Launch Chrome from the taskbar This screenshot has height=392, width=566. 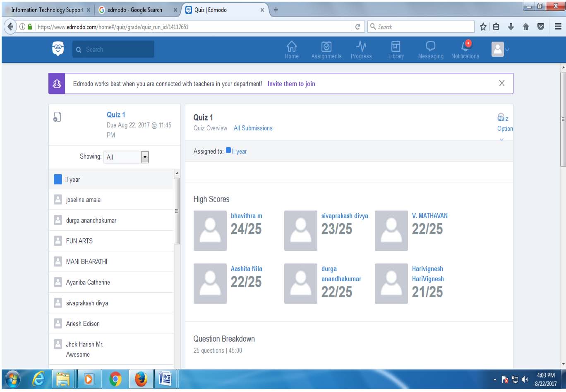tap(115, 379)
